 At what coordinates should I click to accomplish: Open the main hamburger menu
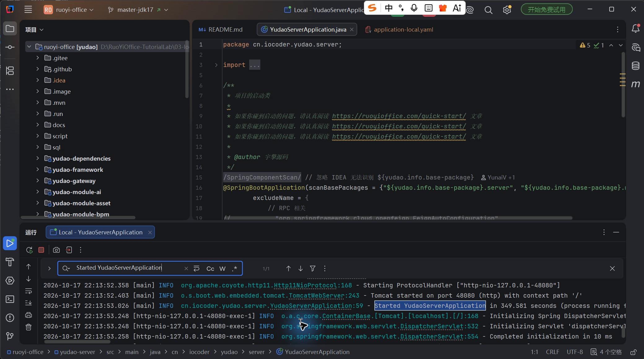click(x=28, y=10)
